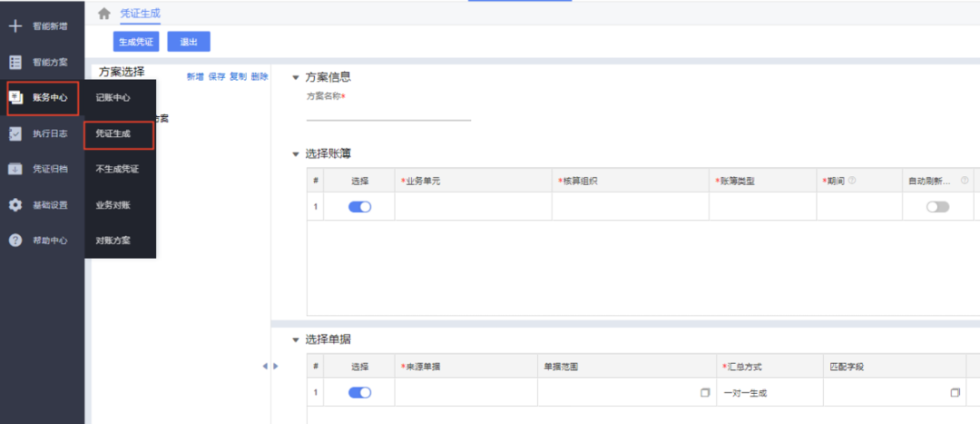Click the 单据范围 column header
This screenshot has width=980, height=424.
[626, 366]
